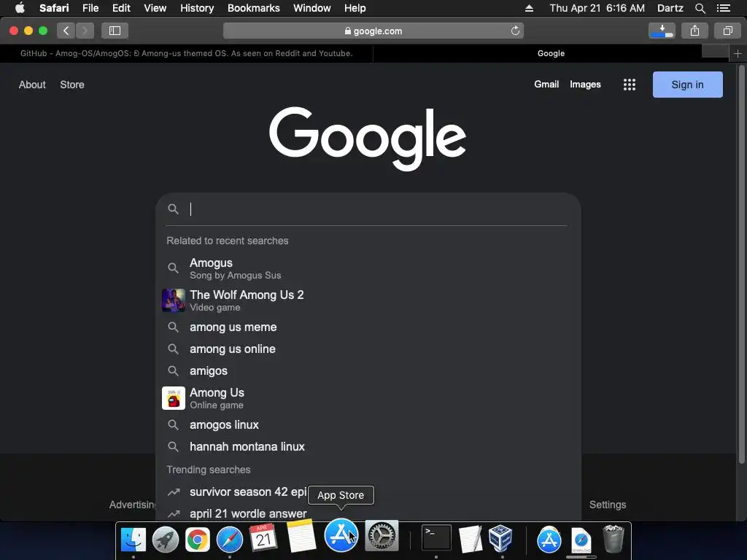Image resolution: width=747 pixels, height=560 pixels.
Task: Go back using Safari back arrow
Action: (x=66, y=31)
